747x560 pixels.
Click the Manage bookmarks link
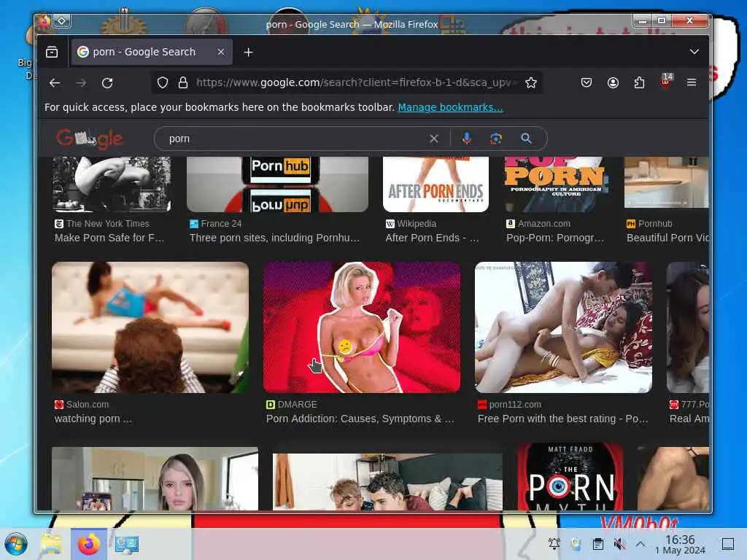[x=450, y=107]
